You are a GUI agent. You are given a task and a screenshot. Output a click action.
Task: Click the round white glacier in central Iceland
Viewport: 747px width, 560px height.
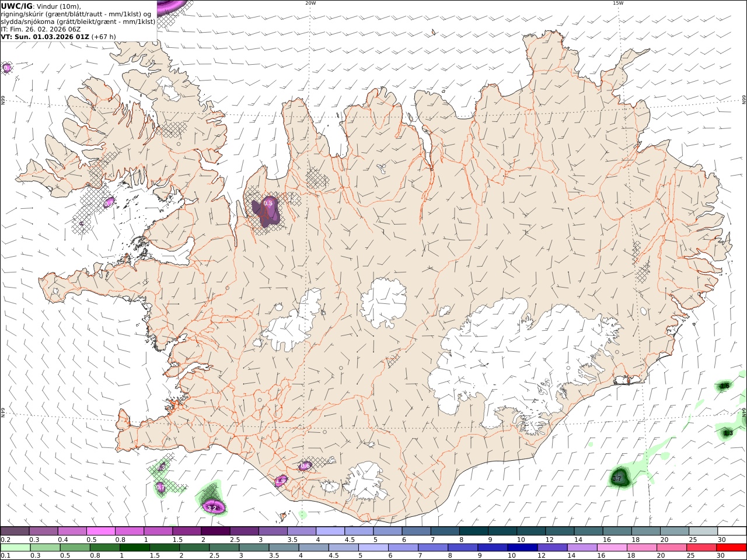384,302
